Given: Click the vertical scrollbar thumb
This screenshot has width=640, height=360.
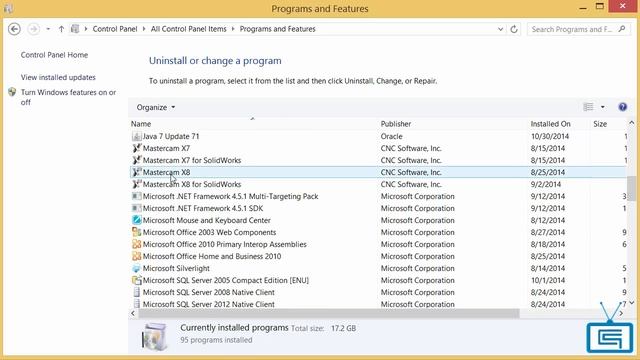Looking at the screenshot, I should pyautogui.click(x=631, y=188).
